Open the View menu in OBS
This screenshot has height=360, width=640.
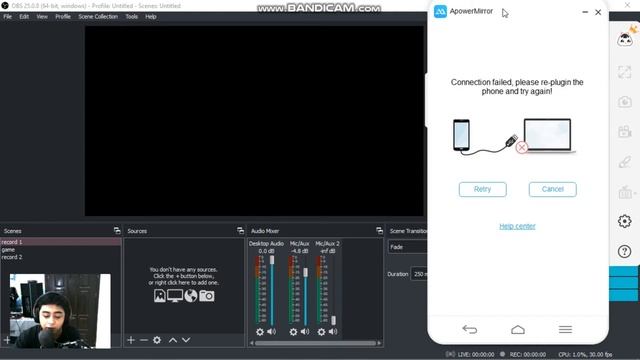pyautogui.click(x=42, y=17)
